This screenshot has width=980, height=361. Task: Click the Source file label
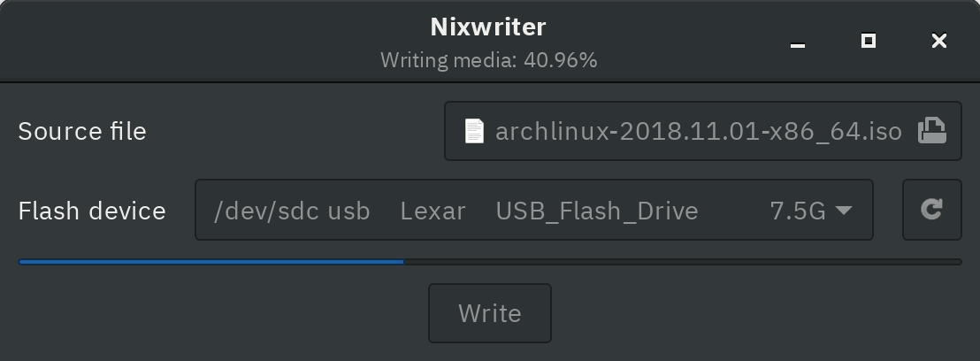click(x=82, y=131)
